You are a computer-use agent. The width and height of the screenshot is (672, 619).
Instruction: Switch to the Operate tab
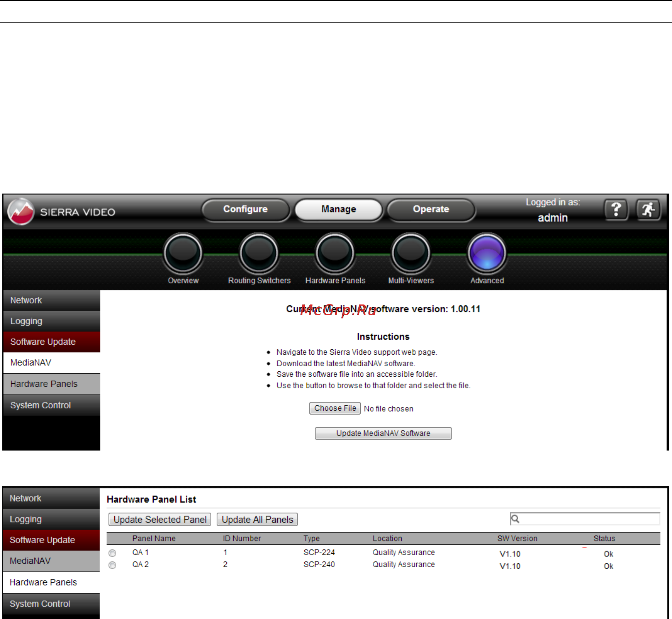pos(431,209)
